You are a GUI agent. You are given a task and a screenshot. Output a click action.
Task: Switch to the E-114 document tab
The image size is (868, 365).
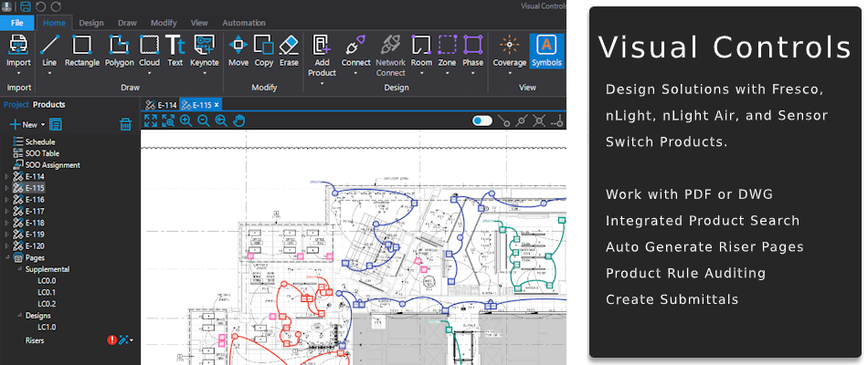pyautogui.click(x=160, y=105)
